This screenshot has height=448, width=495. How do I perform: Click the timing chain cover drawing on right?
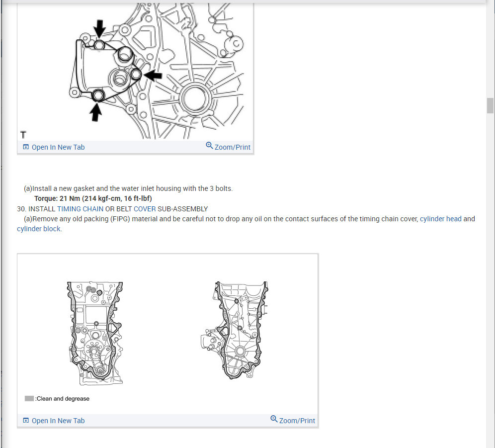[x=234, y=330]
